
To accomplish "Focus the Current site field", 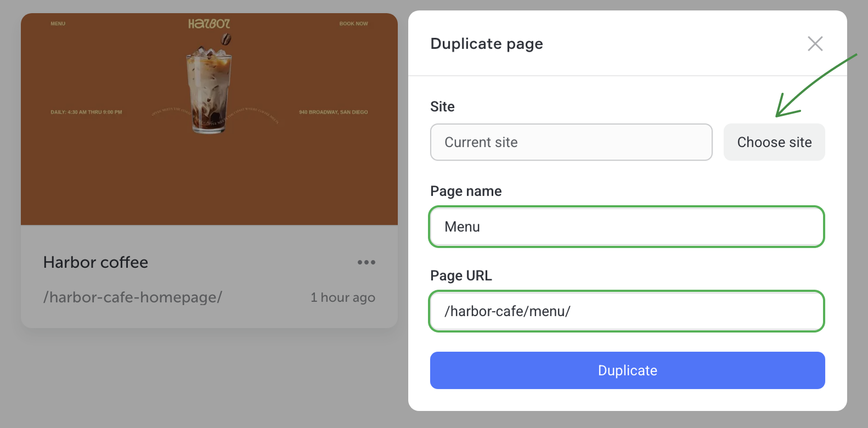I will click(x=571, y=142).
